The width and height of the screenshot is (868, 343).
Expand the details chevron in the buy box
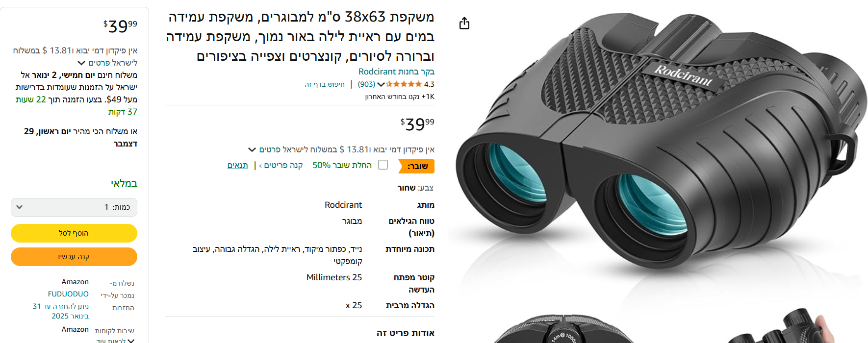coord(81,63)
